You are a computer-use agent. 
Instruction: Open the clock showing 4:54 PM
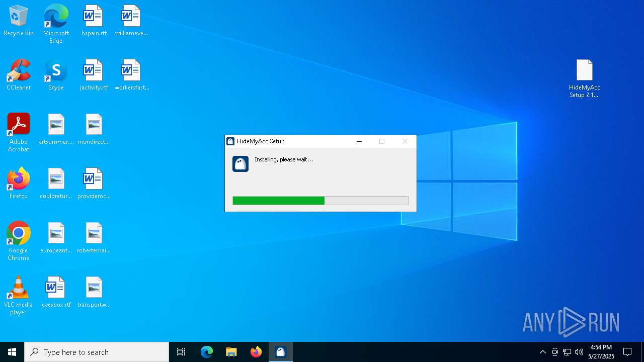(x=601, y=352)
